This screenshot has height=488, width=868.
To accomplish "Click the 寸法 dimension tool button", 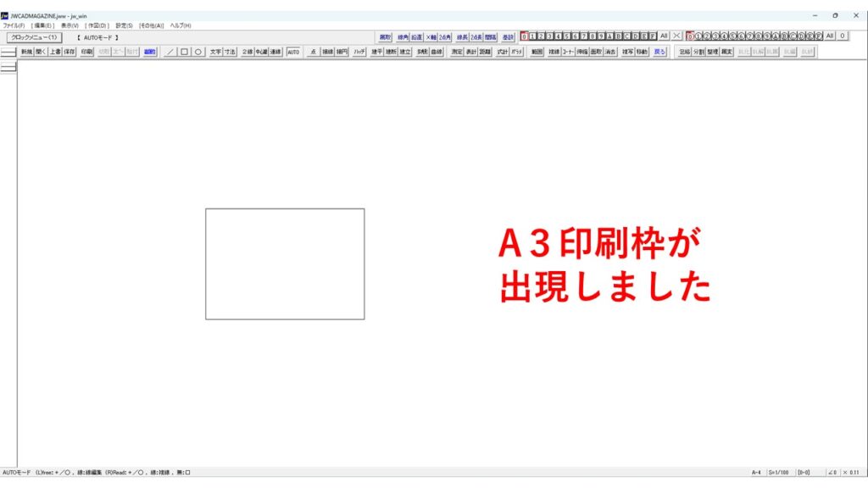I will [230, 52].
